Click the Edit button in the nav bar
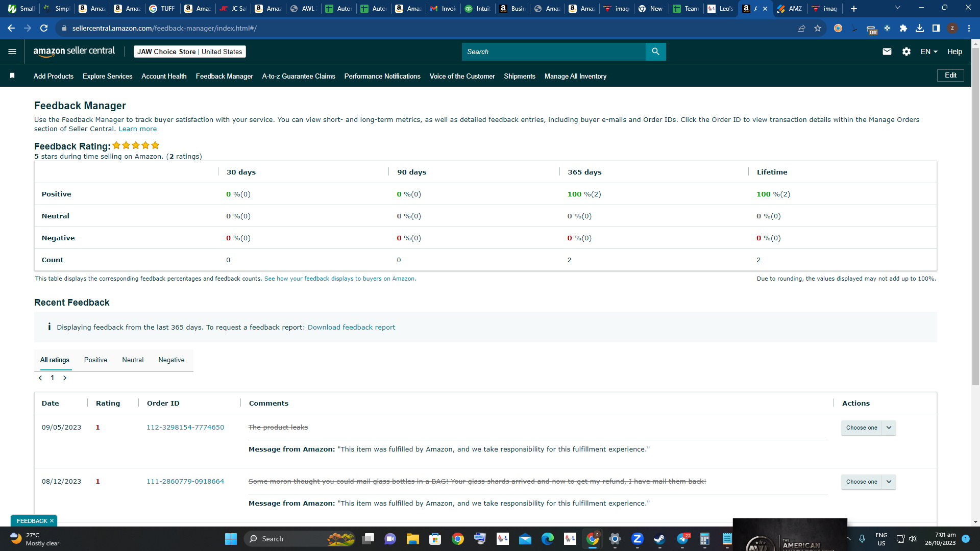980x551 pixels. pyautogui.click(x=950, y=76)
